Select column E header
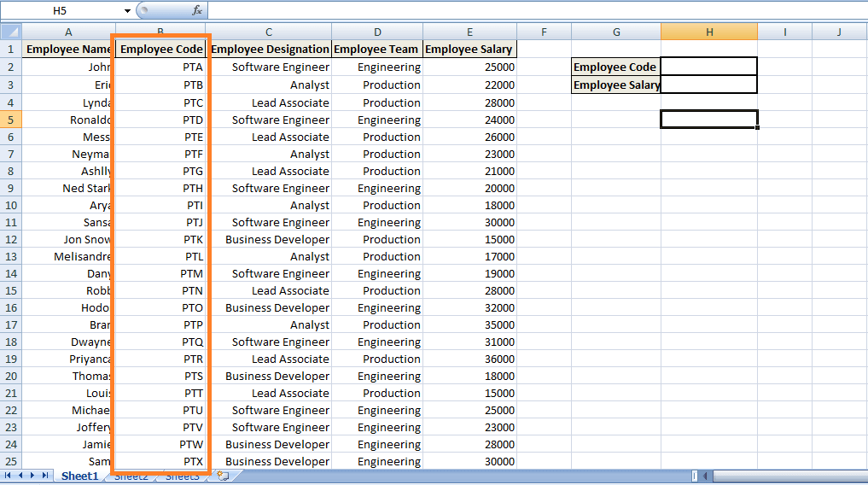Screen dimensions: 868x485 pyautogui.click(x=469, y=32)
